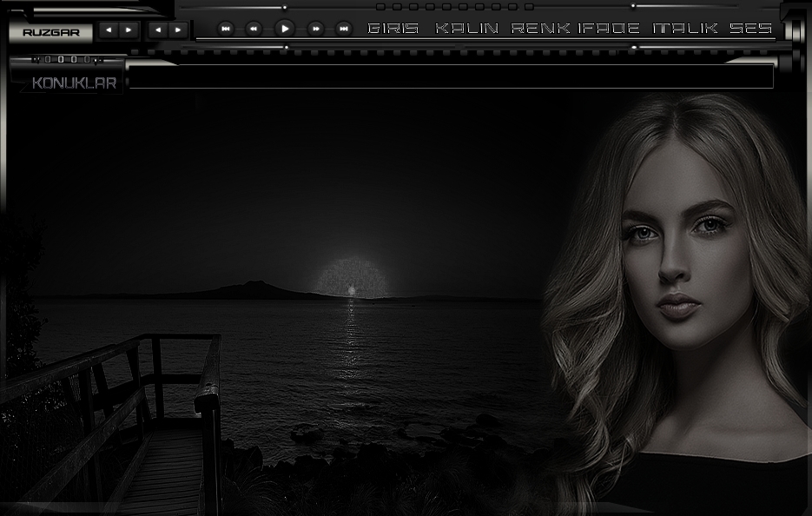Click the skip to next track icon

pyautogui.click(x=344, y=29)
